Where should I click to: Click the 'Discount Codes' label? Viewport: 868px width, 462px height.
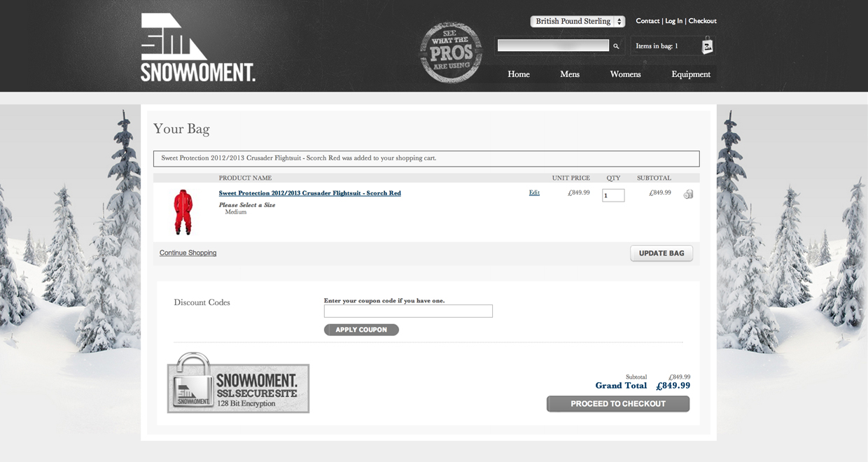[x=202, y=302]
